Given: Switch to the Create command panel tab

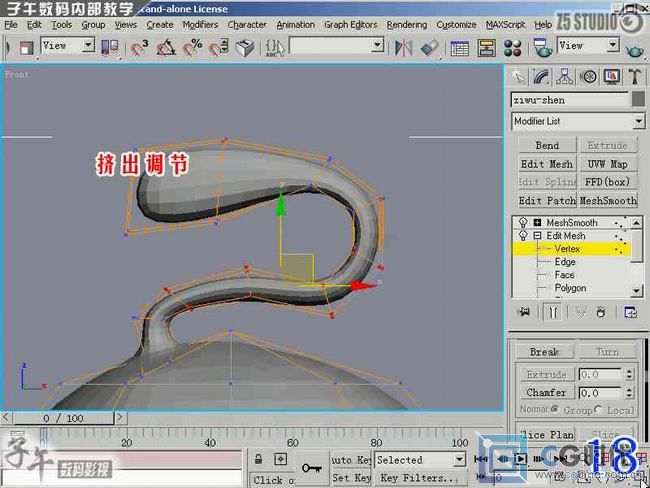Looking at the screenshot, I should pos(519,77).
